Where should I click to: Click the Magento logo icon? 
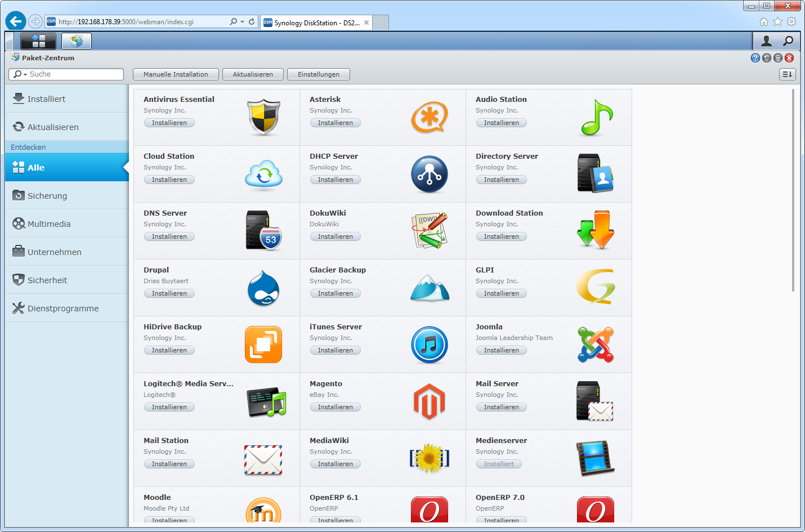(430, 401)
